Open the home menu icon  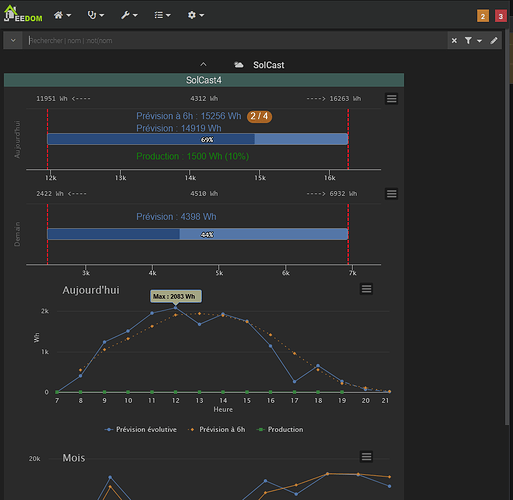[x=62, y=15]
